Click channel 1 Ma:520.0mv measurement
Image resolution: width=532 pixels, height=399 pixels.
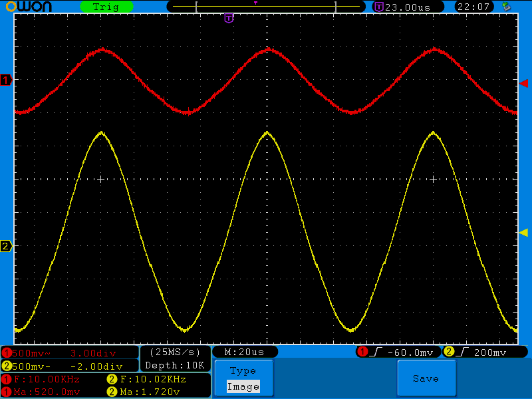coord(47,392)
